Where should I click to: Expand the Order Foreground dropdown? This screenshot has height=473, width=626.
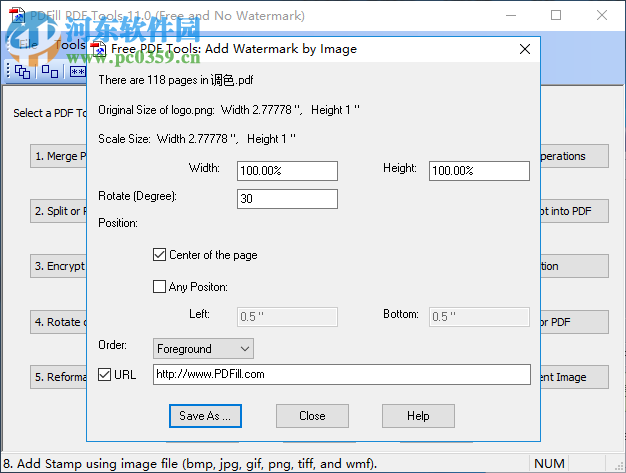point(203,348)
